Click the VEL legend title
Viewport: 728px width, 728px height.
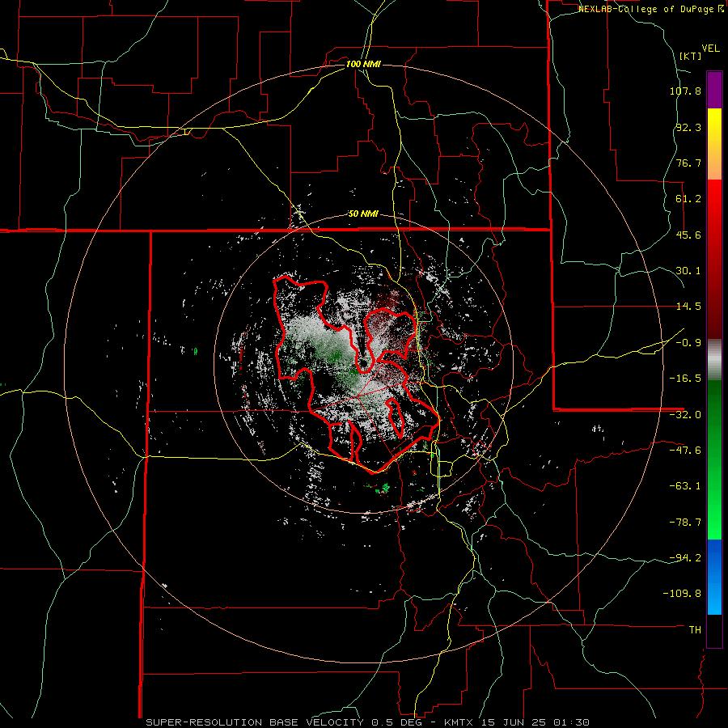point(711,49)
